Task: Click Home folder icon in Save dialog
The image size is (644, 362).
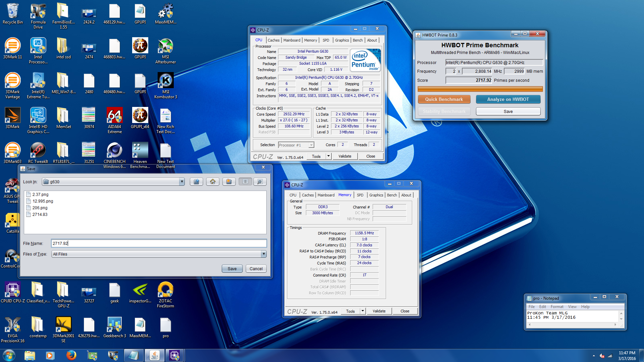Action: pos(213,182)
